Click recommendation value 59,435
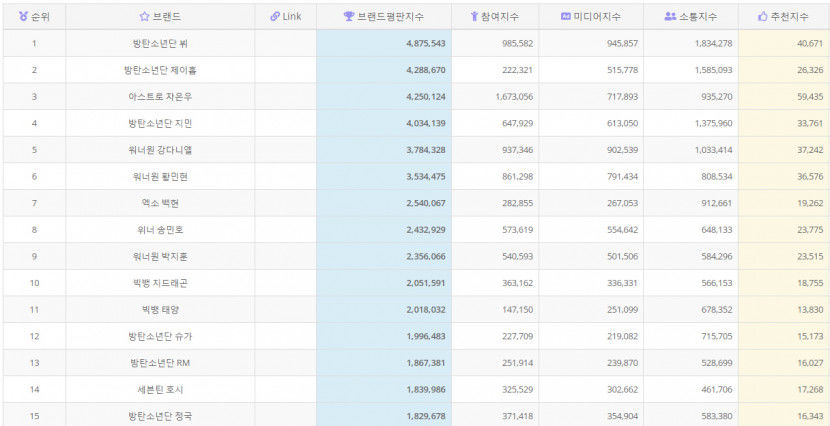This screenshot has height=426, width=830. tap(810, 97)
